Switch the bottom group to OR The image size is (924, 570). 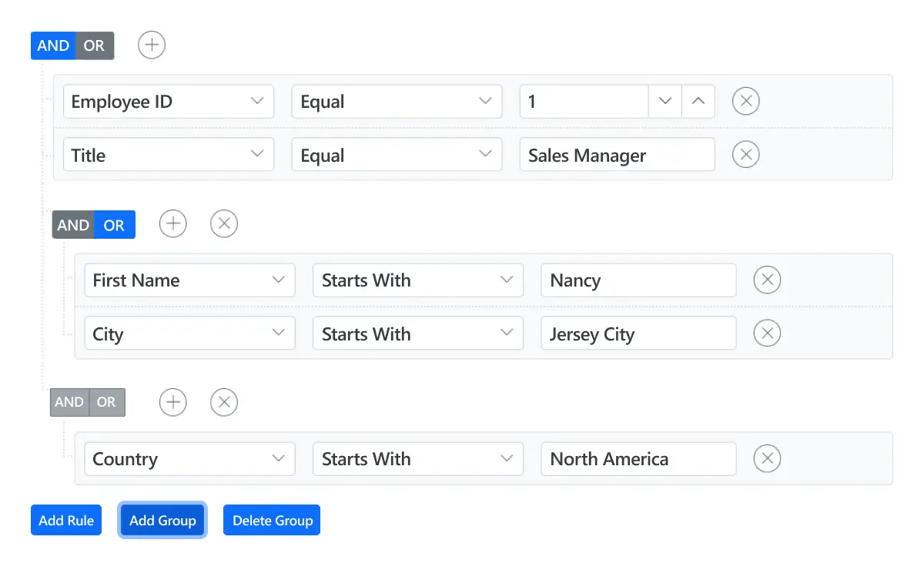point(106,402)
